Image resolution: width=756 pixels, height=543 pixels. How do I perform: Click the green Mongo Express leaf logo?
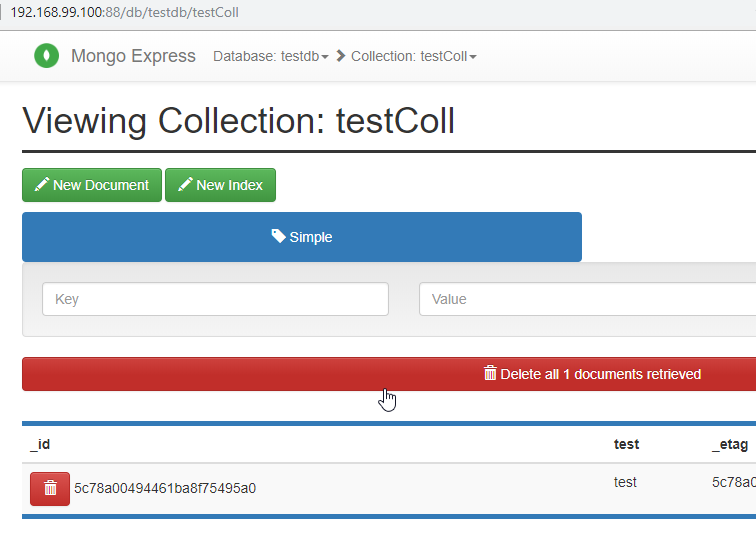tap(46, 55)
